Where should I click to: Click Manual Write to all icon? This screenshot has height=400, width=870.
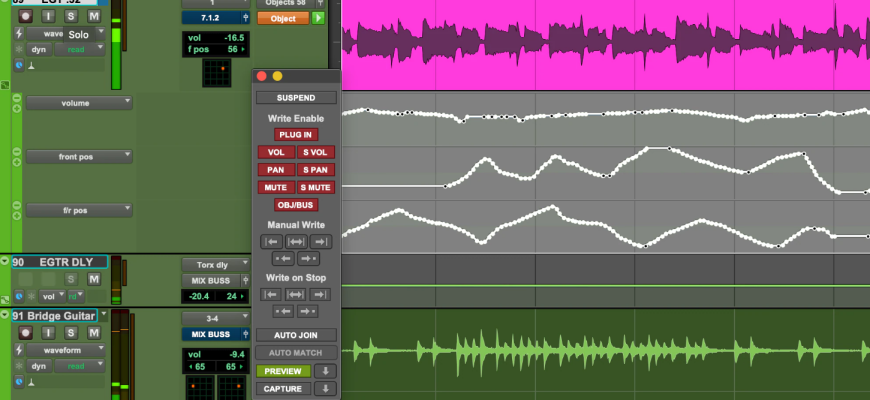click(x=295, y=241)
